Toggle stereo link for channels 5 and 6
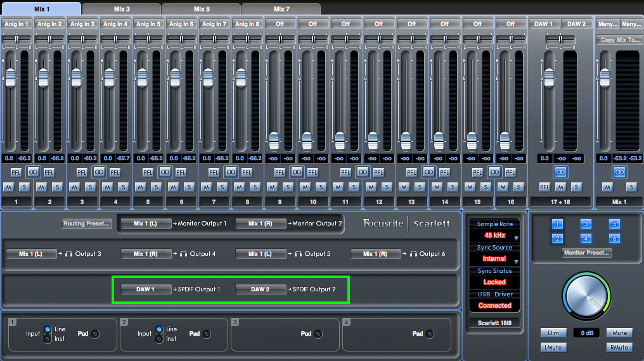 tap(165, 172)
